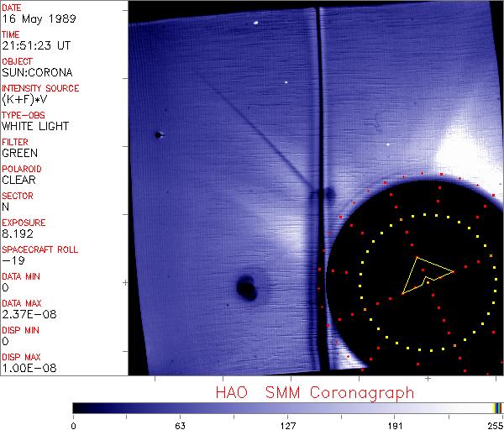Click the POLAROID label
This screenshot has height=430, width=504.
[22, 169]
